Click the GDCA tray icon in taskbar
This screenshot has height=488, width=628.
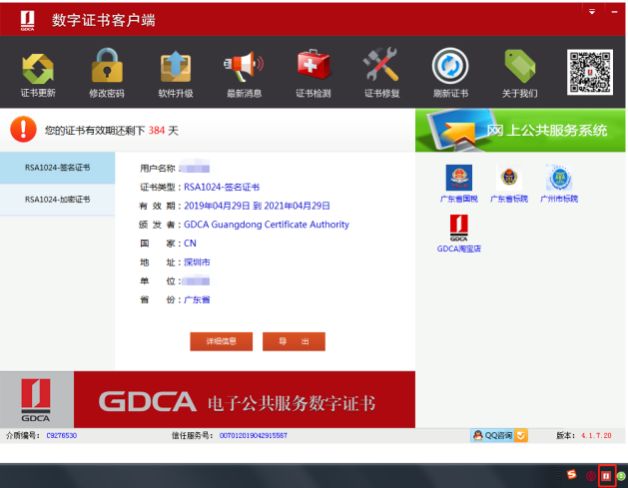[x=605, y=476]
